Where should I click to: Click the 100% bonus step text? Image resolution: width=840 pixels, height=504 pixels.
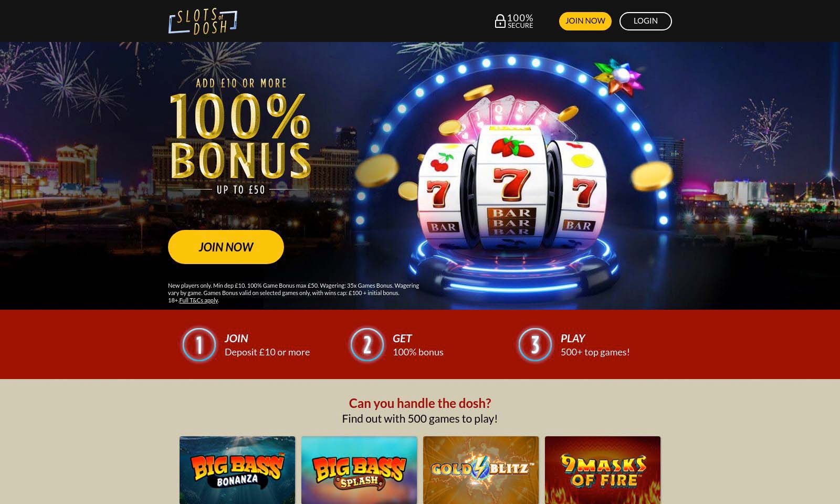418,352
